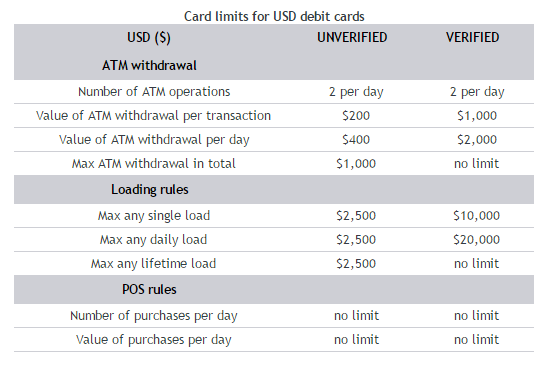This screenshot has width=546, height=367.
Task: Click the USD ($) header cell
Action: tap(149, 38)
